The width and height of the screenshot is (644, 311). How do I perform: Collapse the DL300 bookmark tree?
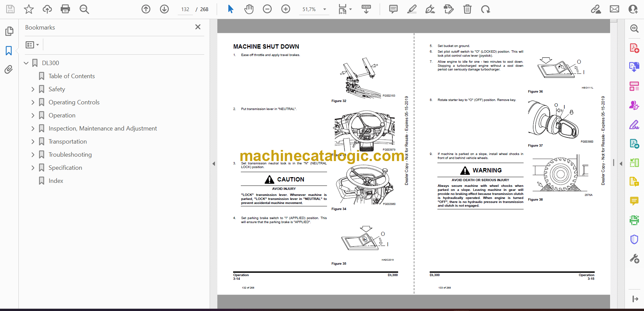tap(26, 63)
